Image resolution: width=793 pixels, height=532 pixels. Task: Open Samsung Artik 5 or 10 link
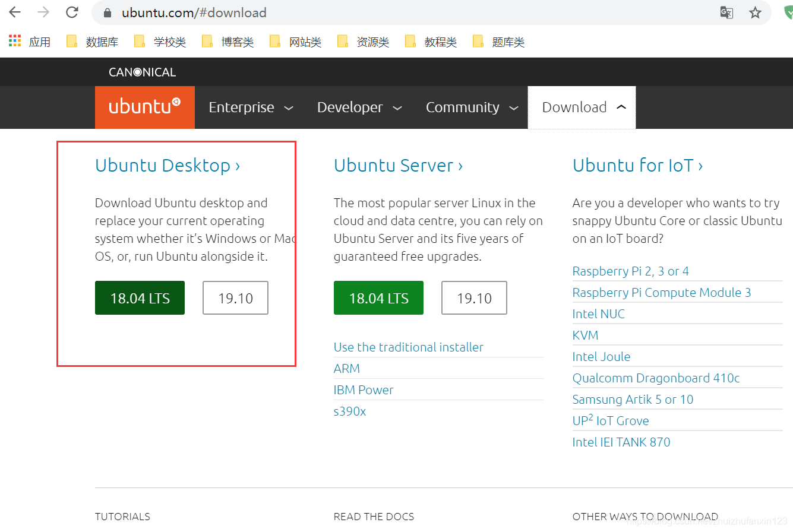pos(633,399)
